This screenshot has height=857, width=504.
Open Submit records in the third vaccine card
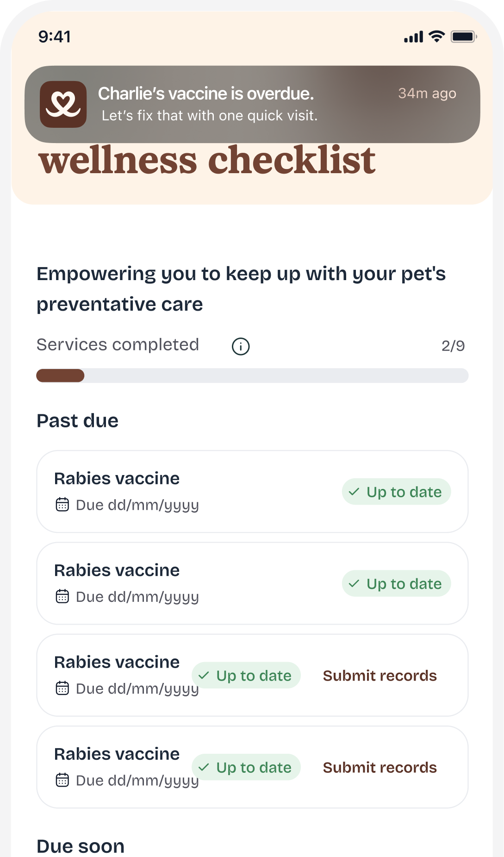(x=380, y=676)
